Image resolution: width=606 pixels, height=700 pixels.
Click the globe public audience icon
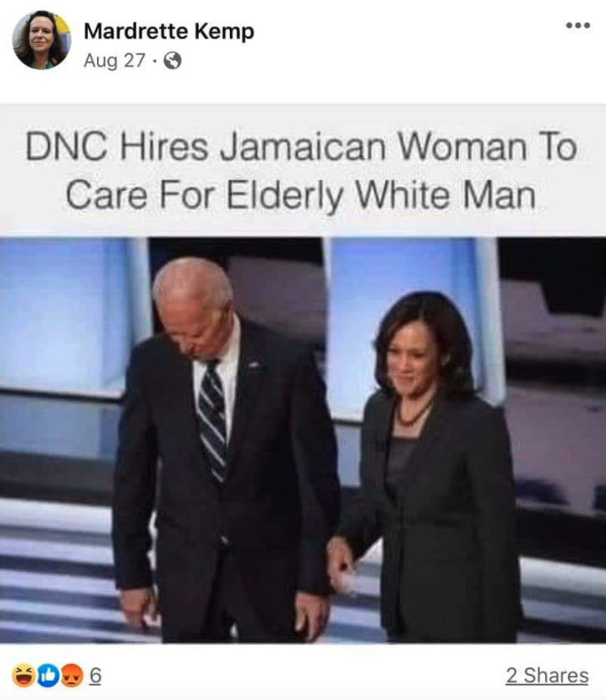tap(172, 61)
